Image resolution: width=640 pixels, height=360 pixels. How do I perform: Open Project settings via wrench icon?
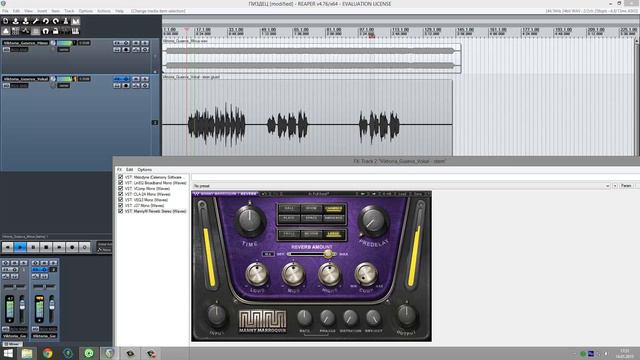click(36, 21)
